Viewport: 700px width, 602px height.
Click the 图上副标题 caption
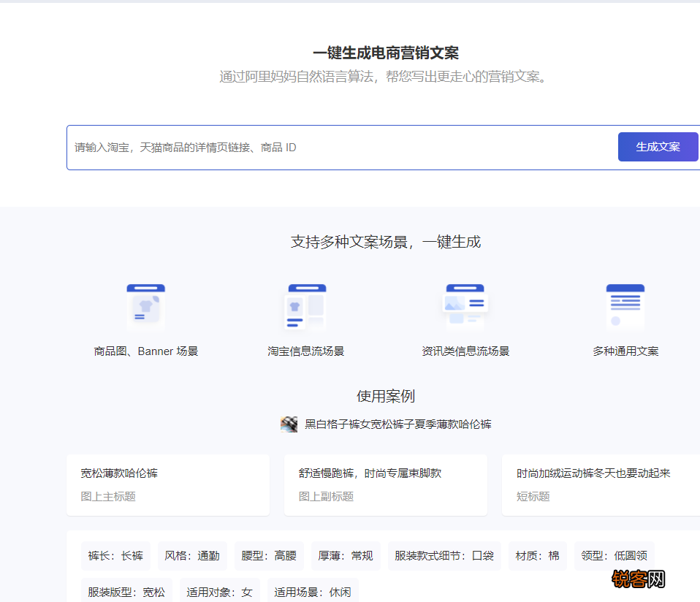click(327, 497)
